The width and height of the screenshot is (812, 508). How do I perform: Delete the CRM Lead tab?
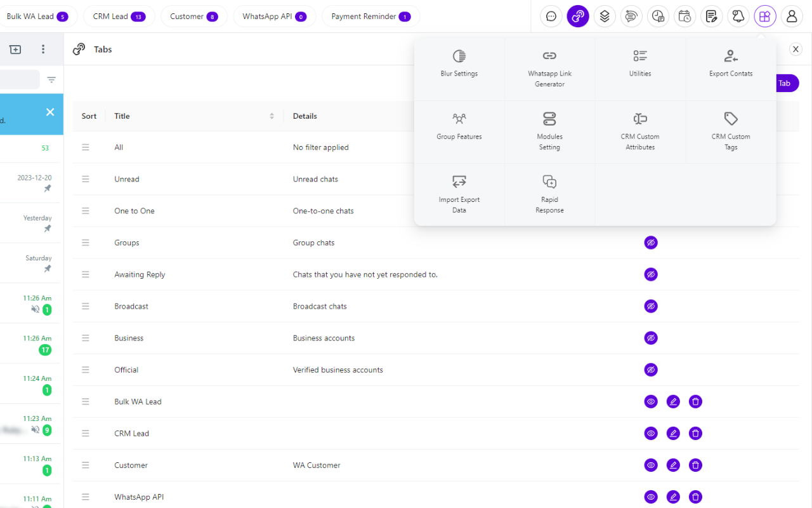click(x=696, y=433)
